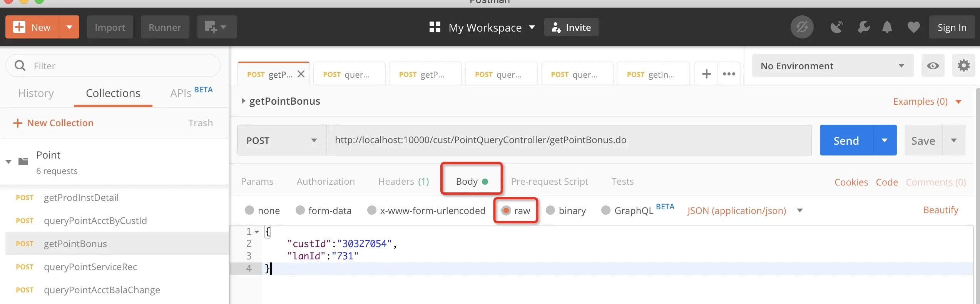Open the Headers (1) tab
The image size is (980, 304).
403,181
